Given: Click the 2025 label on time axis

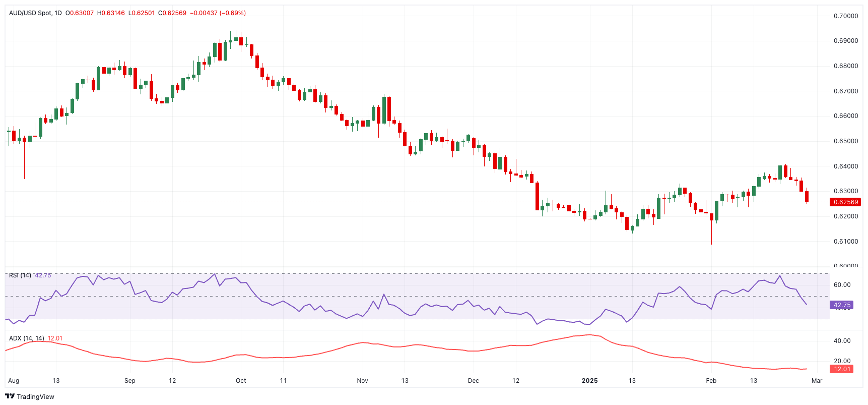Looking at the screenshot, I should 589,381.
